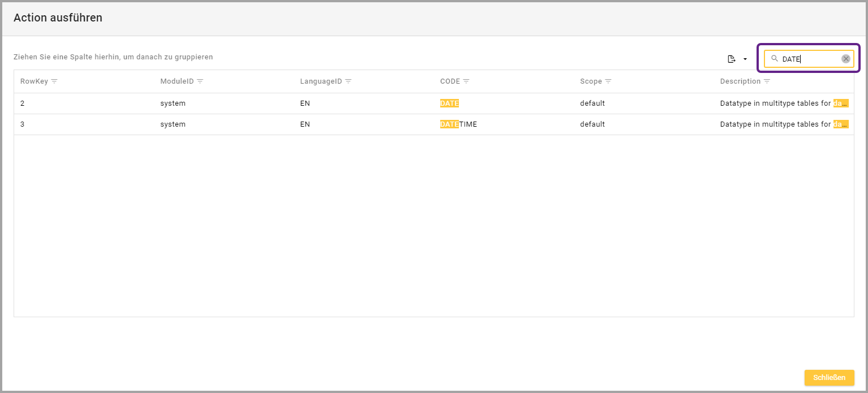Click the magnifier search icon
This screenshot has height=393, width=868.
(x=775, y=58)
